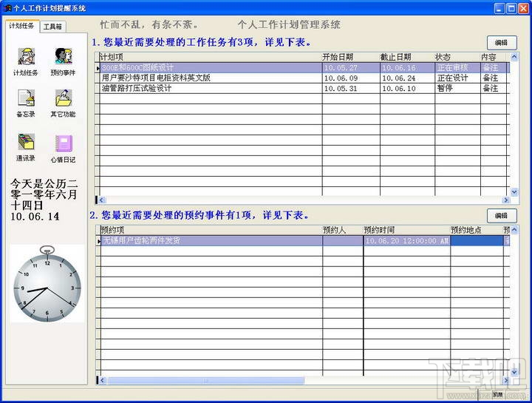This screenshot has height=403, width=532.
Task: Select the 状态 column header
Action: 457,57
